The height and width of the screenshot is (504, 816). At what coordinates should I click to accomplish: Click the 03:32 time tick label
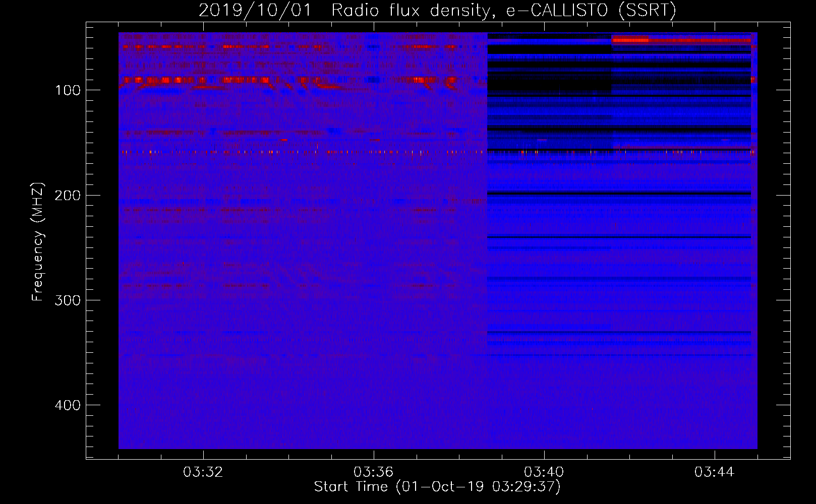click(203, 472)
